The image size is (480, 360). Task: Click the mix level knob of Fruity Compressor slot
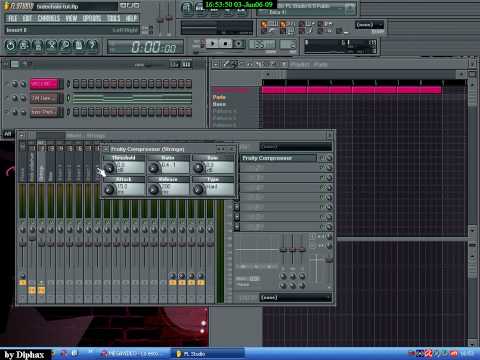coord(329,158)
